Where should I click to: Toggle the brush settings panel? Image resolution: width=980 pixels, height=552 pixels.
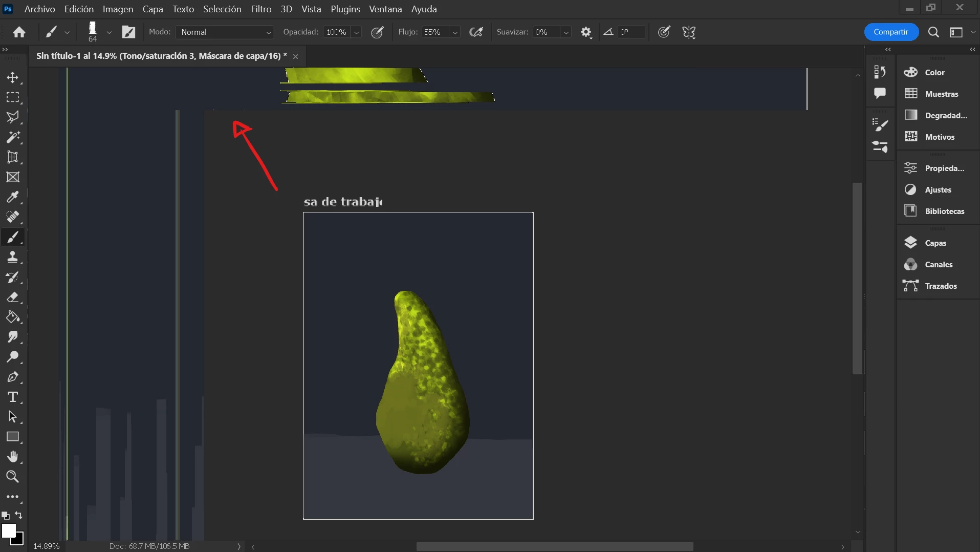click(128, 32)
